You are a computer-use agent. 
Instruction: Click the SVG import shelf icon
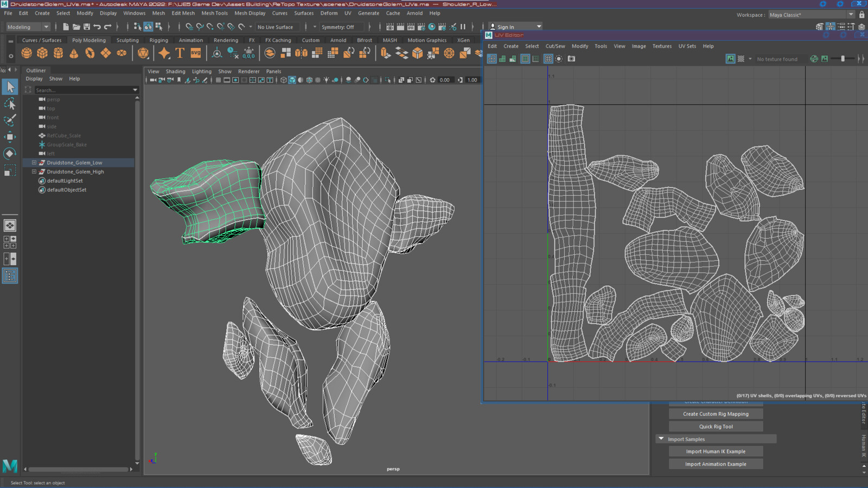tap(196, 53)
